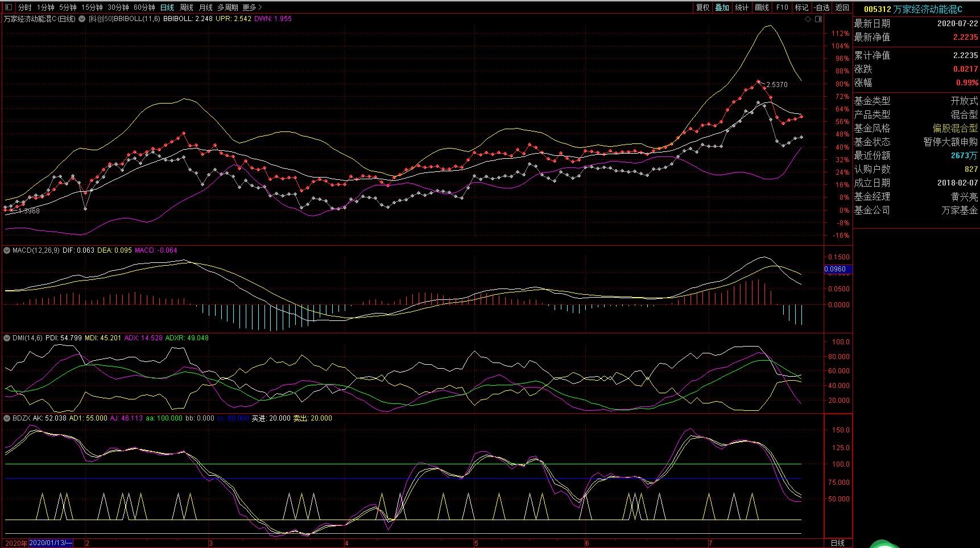980x548 pixels.
Task: Click the DWN: 1.955 lower band reading
Action: 273,19
